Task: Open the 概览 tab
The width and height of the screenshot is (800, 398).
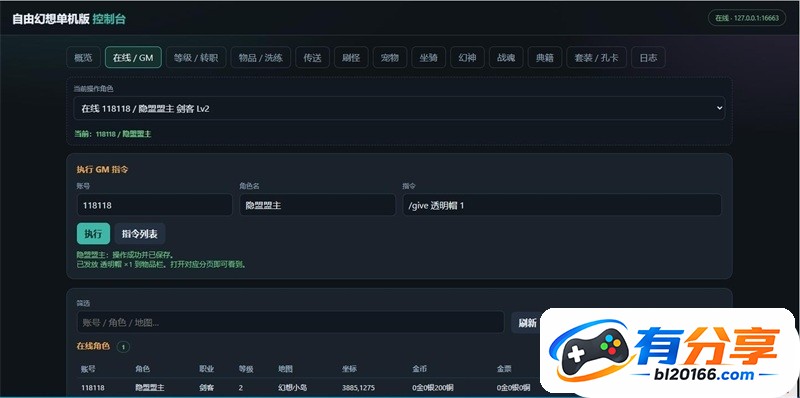Action: tap(83, 58)
